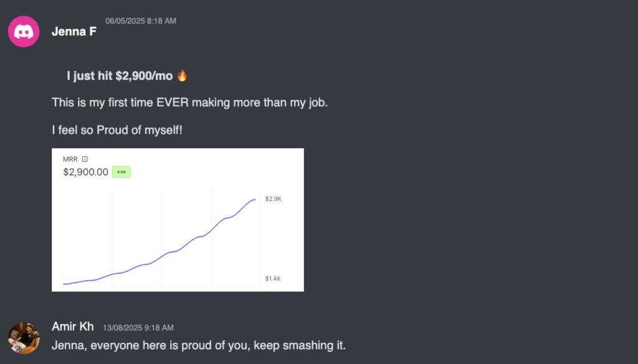This screenshot has height=364, width=638.
Task: Click the info icon next to MRR
Action: click(x=85, y=159)
